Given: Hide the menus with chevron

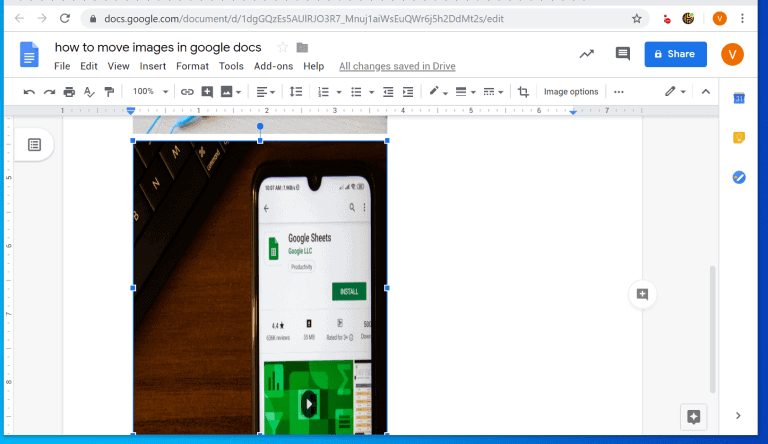Looking at the screenshot, I should 705,92.
